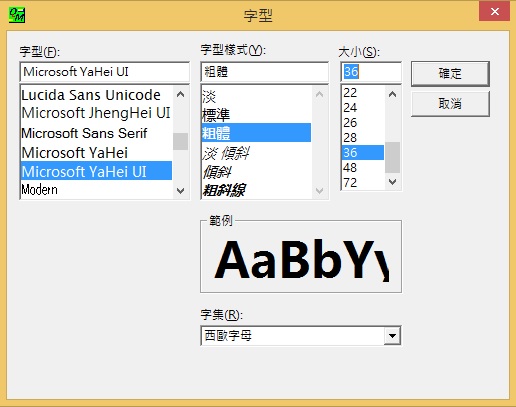Open the 字集 character set dropdown
Image resolution: width=516 pixels, height=407 pixels.
(392, 336)
